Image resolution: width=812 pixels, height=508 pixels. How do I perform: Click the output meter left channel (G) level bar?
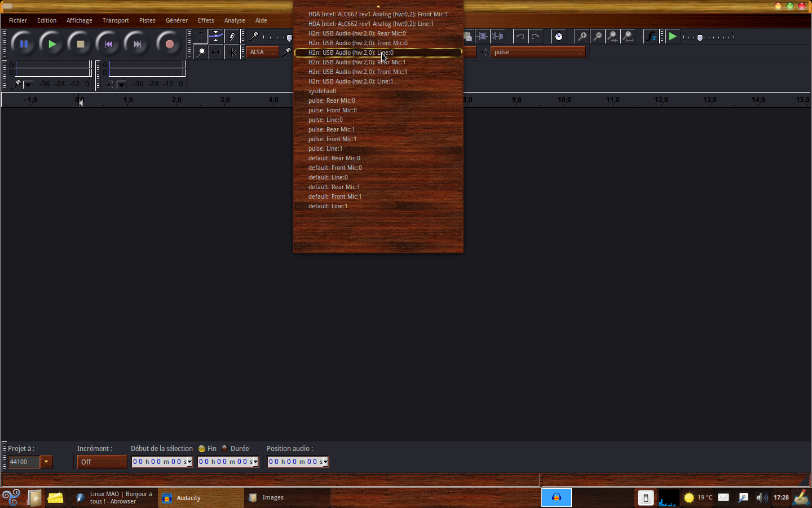point(147,65)
